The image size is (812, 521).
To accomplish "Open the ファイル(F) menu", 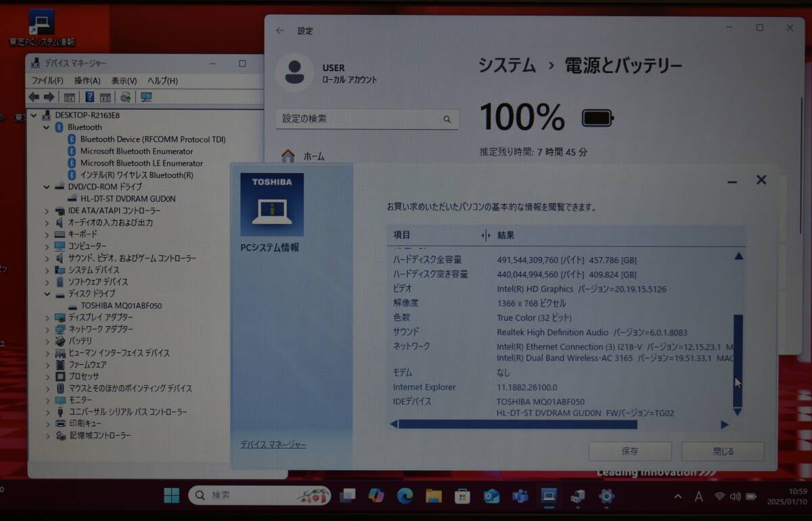I will click(x=47, y=81).
